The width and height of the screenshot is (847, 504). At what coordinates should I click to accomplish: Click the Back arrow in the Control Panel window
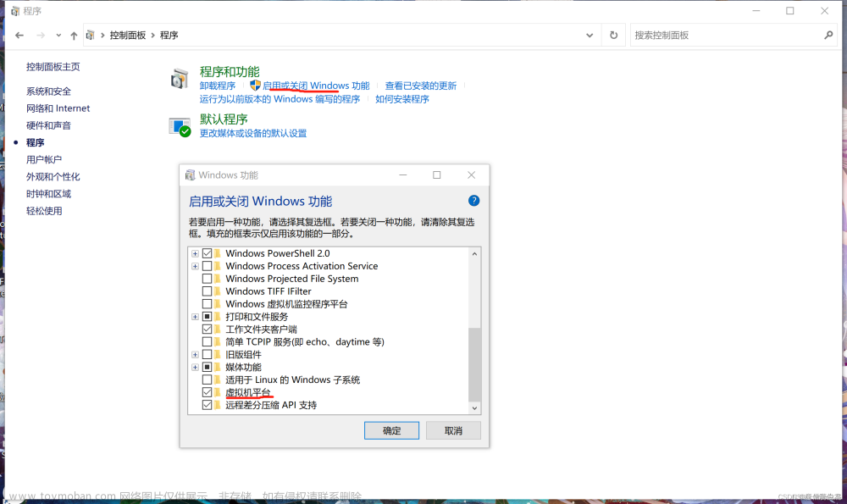pyautogui.click(x=19, y=35)
